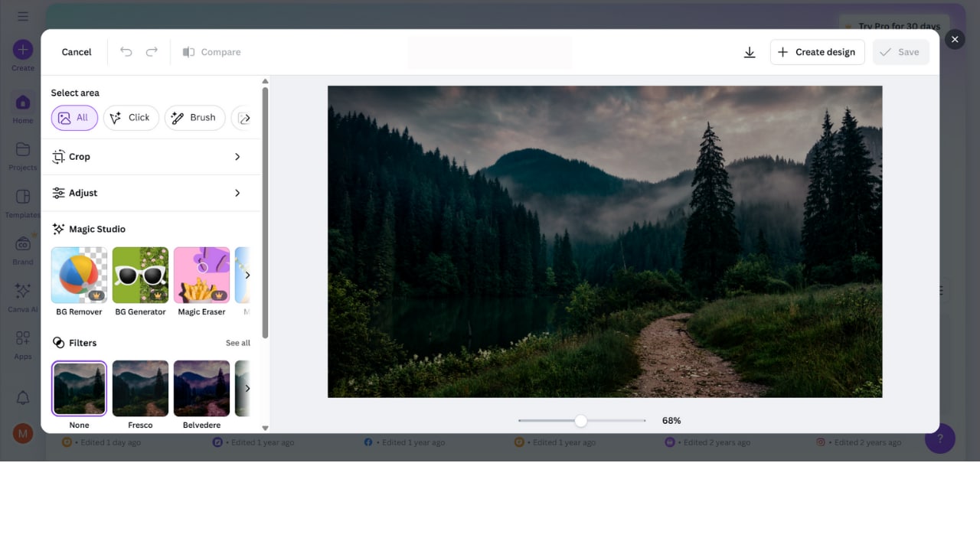This screenshot has height=551, width=980.
Task: Redo the last undone edit
Action: pos(152,52)
